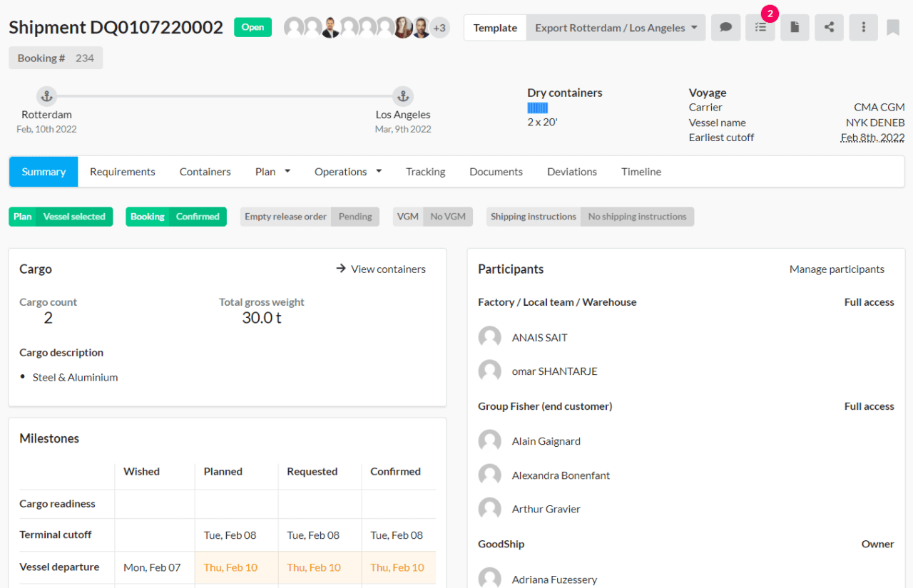Open the more options menu
Screen dimensions: 913x588
pos(863,27)
